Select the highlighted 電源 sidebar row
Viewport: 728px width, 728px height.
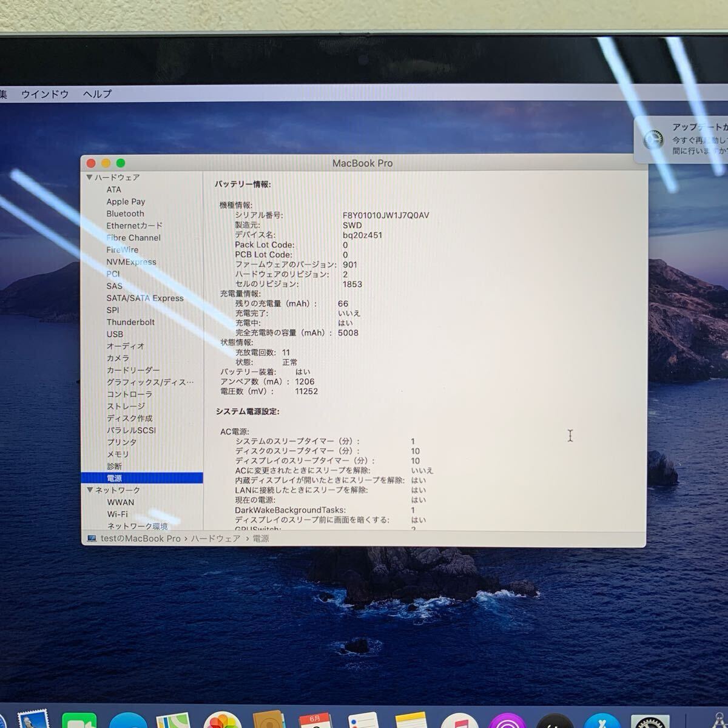[142, 478]
